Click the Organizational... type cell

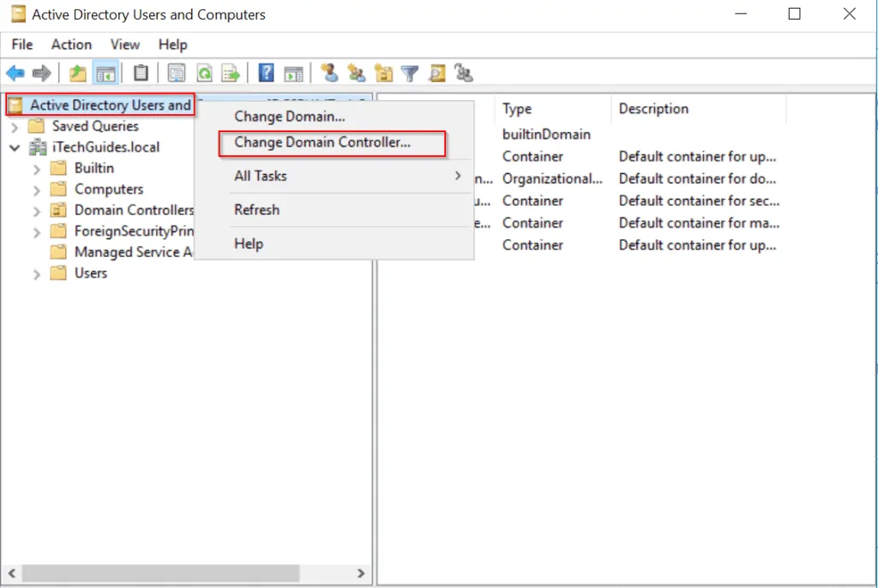click(x=552, y=178)
